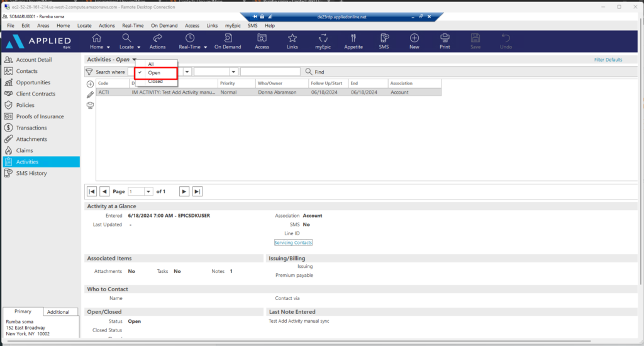This screenshot has height=346, width=644.
Task: Add a new activity with plus icon
Action: pos(91,84)
